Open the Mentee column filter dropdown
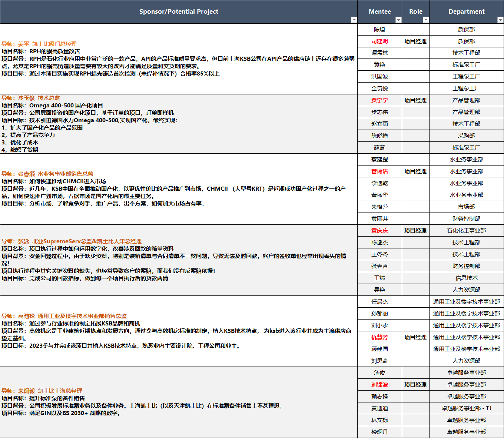This screenshot has height=438, width=504. click(398, 20)
